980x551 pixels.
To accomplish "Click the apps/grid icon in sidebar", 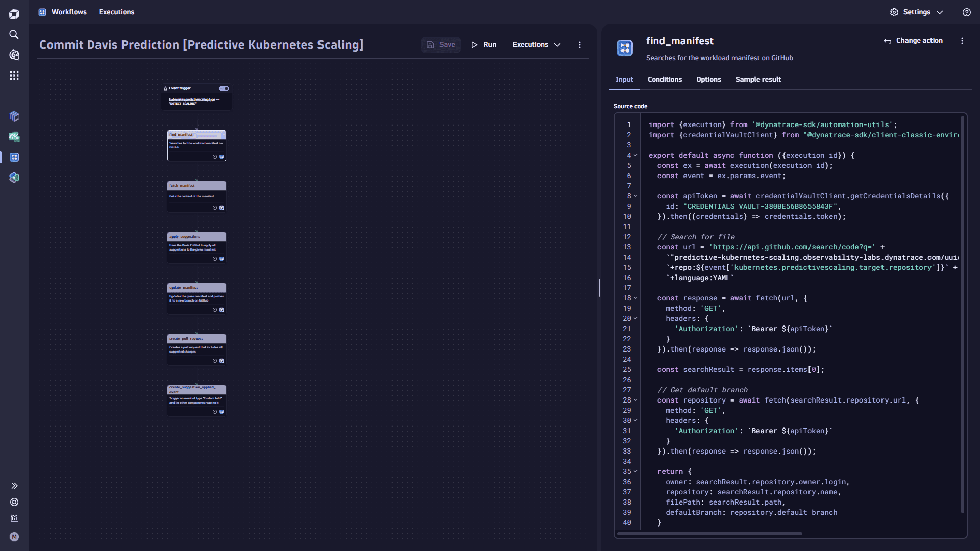I will [x=15, y=76].
